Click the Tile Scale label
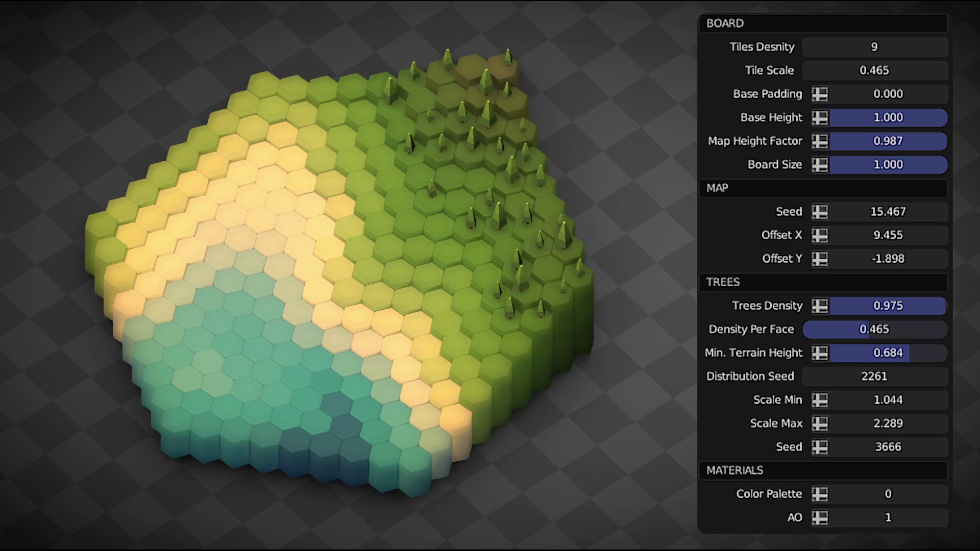This screenshot has width=980, height=551. point(769,70)
